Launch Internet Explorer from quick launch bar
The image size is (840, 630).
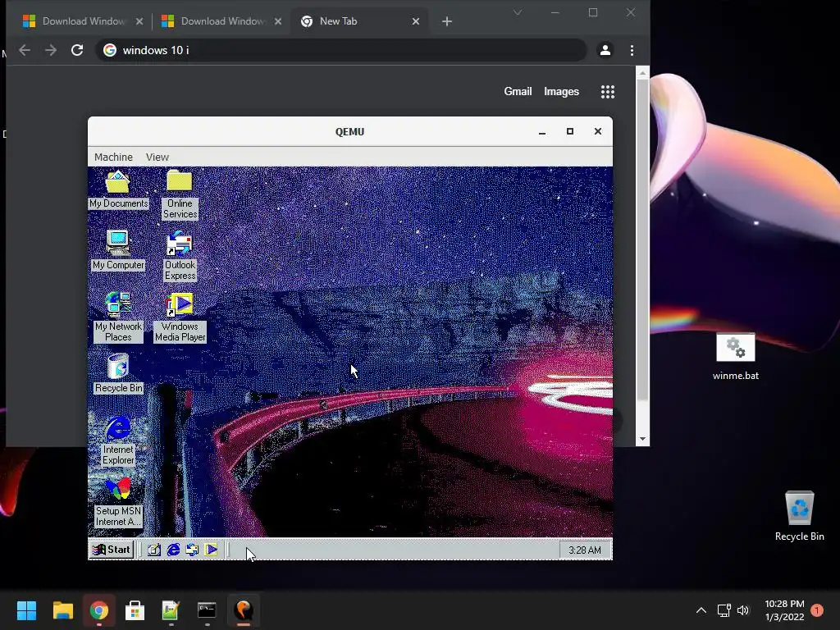[174, 550]
